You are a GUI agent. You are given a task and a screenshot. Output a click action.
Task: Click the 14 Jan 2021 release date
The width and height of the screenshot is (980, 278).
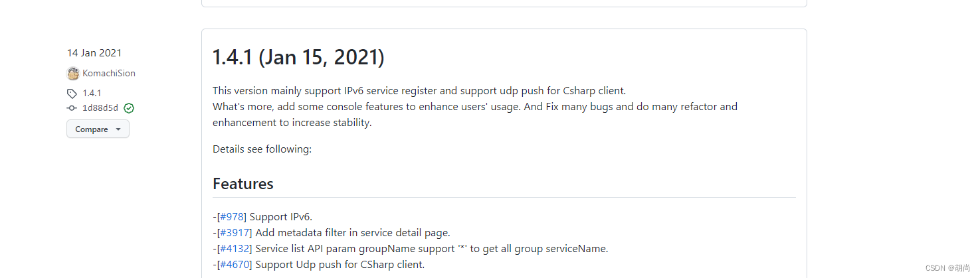94,53
